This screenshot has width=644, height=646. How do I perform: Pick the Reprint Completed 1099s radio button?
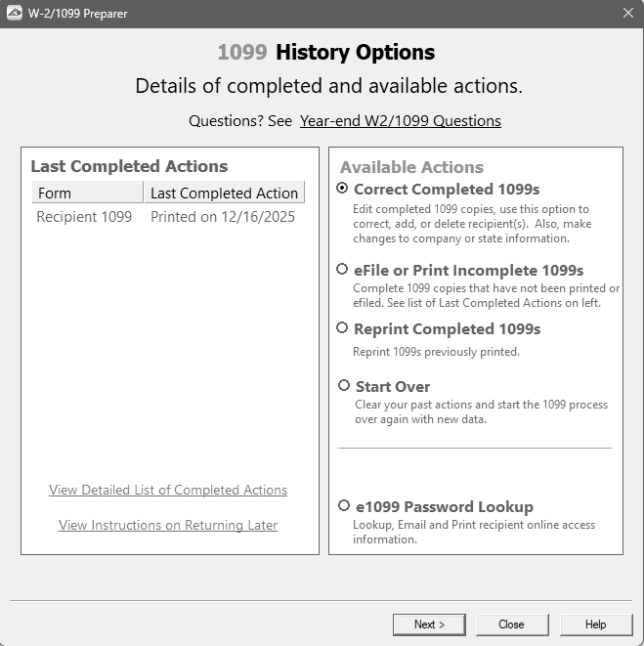pyautogui.click(x=342, y=328)
